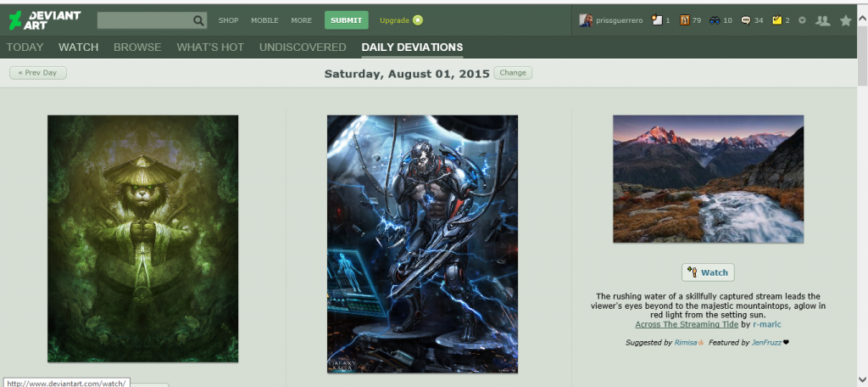The width and height of the screenshot is (868, 387).
Task: Go to the Prev Day
Action: click(38, 73)
